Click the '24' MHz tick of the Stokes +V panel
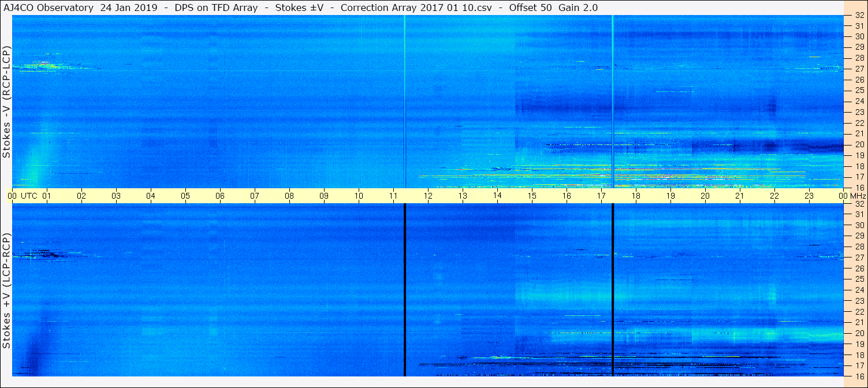 coord(859,290)
